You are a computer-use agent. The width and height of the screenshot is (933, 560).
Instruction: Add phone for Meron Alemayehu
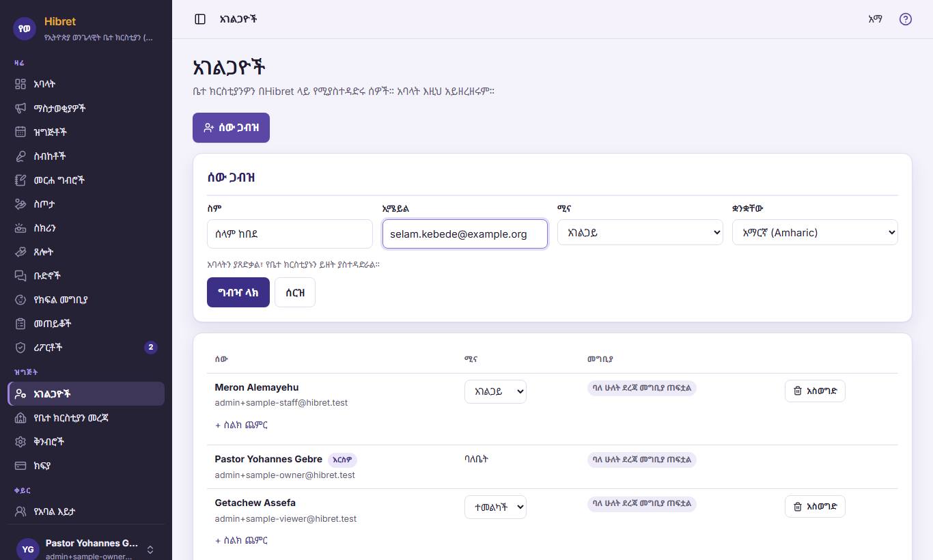pos(241,425)
